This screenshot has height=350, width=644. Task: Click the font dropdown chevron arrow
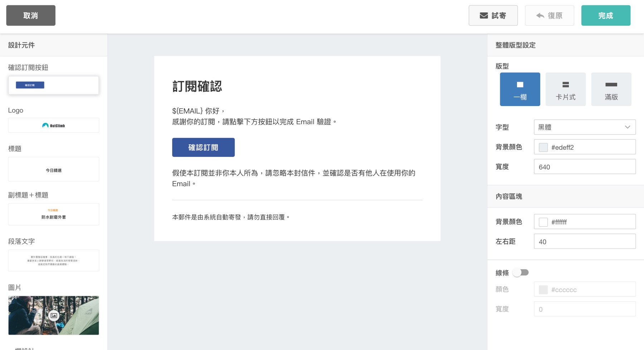click(x=627, y=127)
